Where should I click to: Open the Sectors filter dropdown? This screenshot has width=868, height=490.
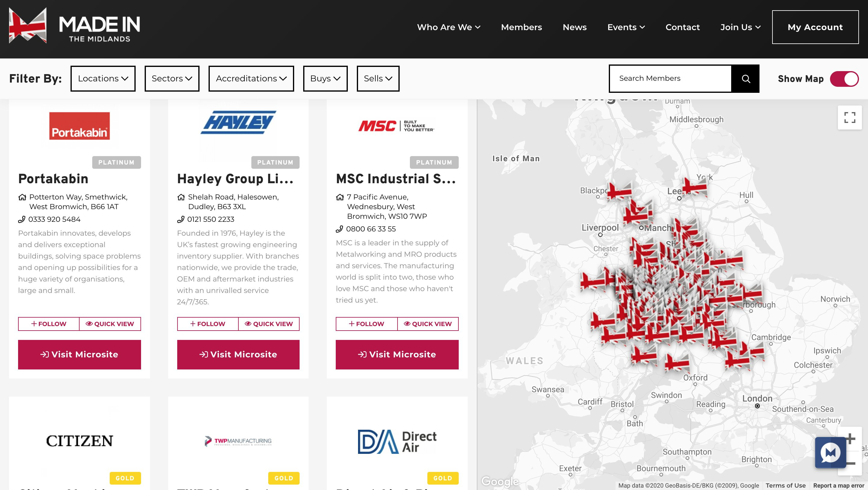coord(172,79)
